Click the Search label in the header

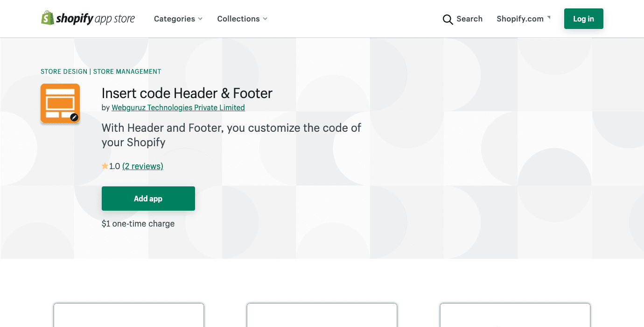click(469, 19)
